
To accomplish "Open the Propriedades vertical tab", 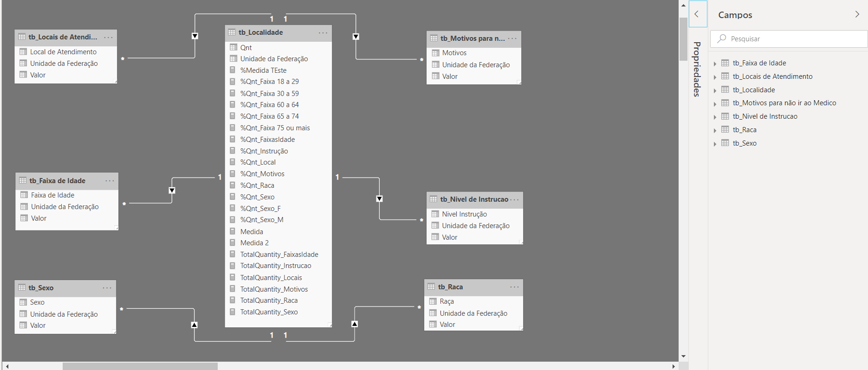I will (x=697, y=69).
